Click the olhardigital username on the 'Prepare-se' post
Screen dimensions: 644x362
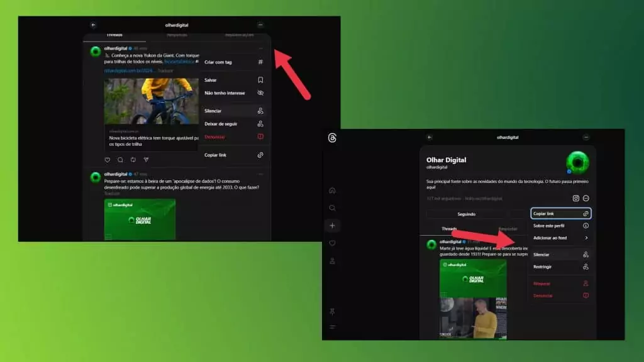click(x=116, y=174)
